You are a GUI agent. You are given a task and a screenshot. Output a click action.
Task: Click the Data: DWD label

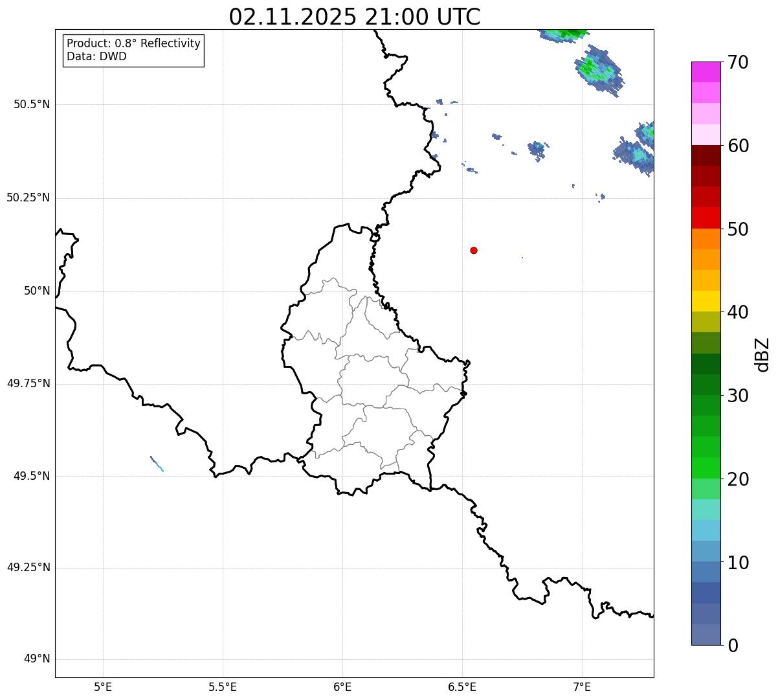click(97, 56)
